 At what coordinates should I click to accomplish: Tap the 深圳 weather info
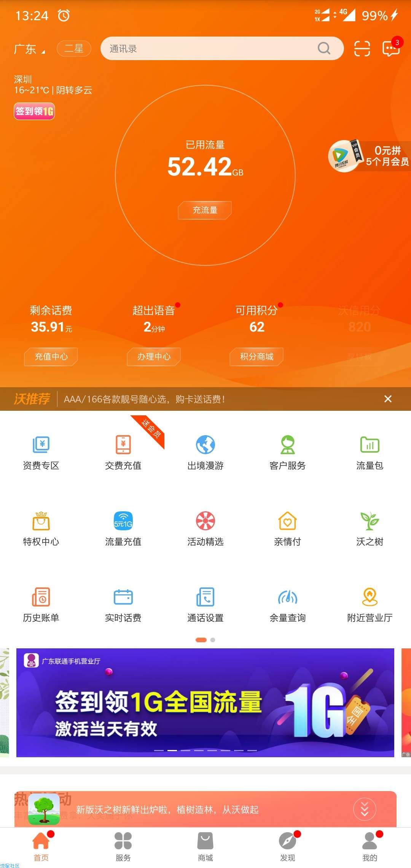point(53,85)
